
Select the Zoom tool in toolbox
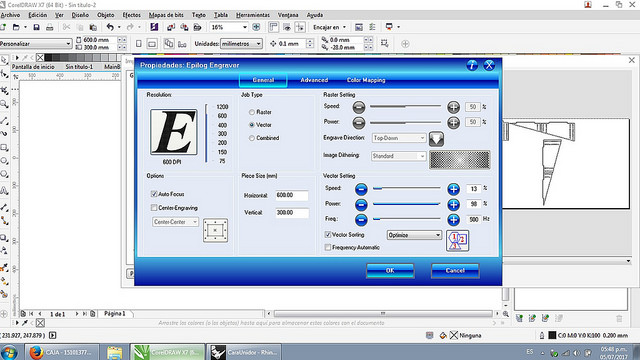coord(4,104)
